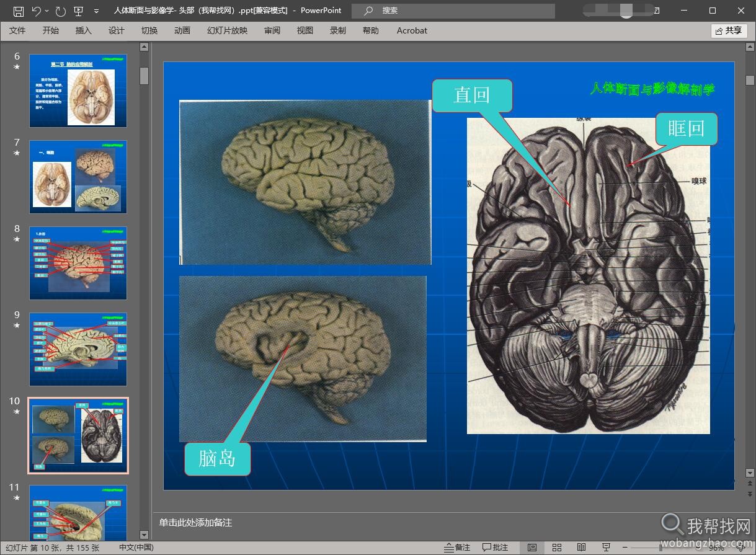Viewport: 756px width, 555px height.
Task: Select the 录制 tab
Action: coord(338,30)
